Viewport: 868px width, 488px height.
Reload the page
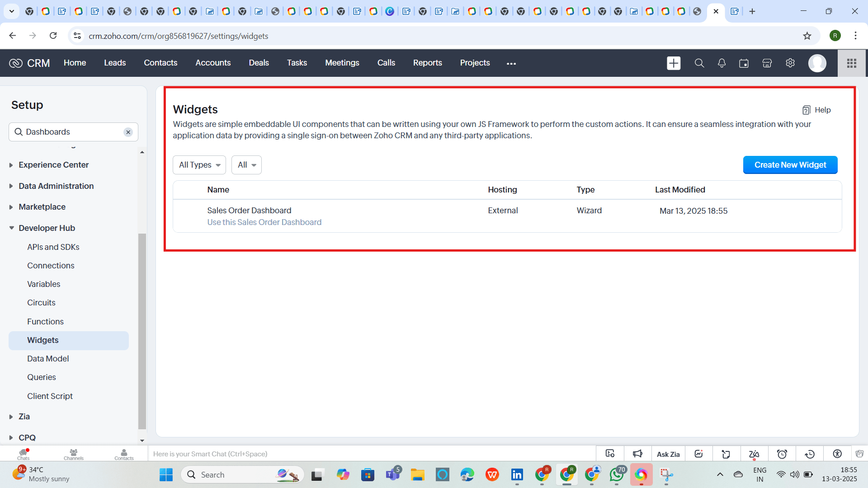click(x=53, y=36)
